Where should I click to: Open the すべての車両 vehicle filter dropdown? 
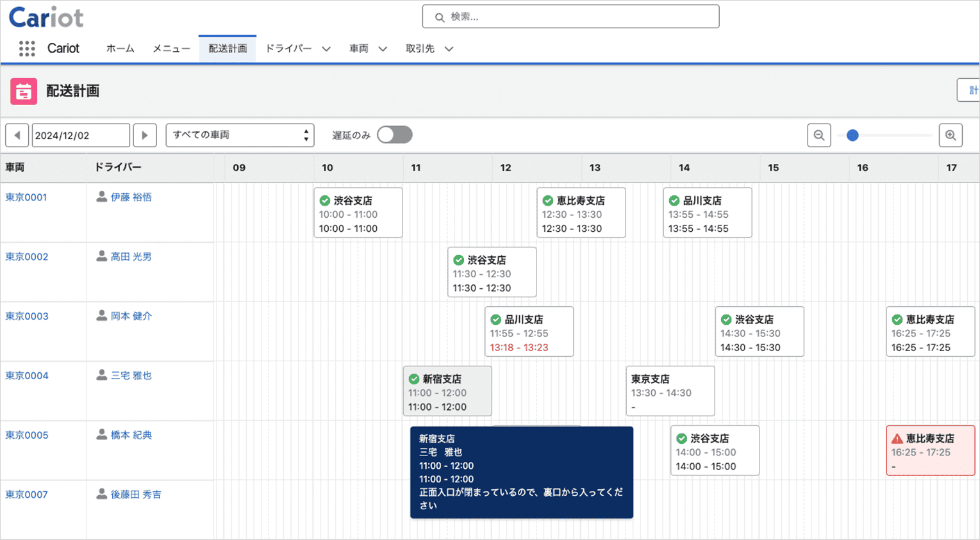click(240, 135)
